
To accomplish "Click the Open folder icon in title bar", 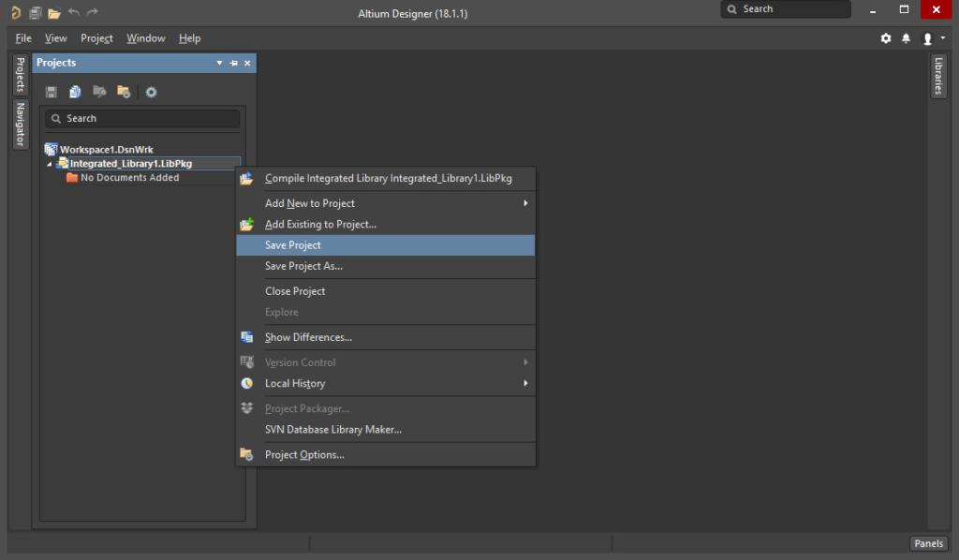I will (x=54, y=13).
